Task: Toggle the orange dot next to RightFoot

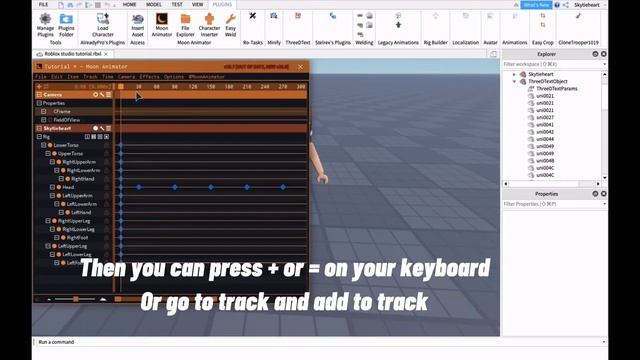Action: pos(63,238)
